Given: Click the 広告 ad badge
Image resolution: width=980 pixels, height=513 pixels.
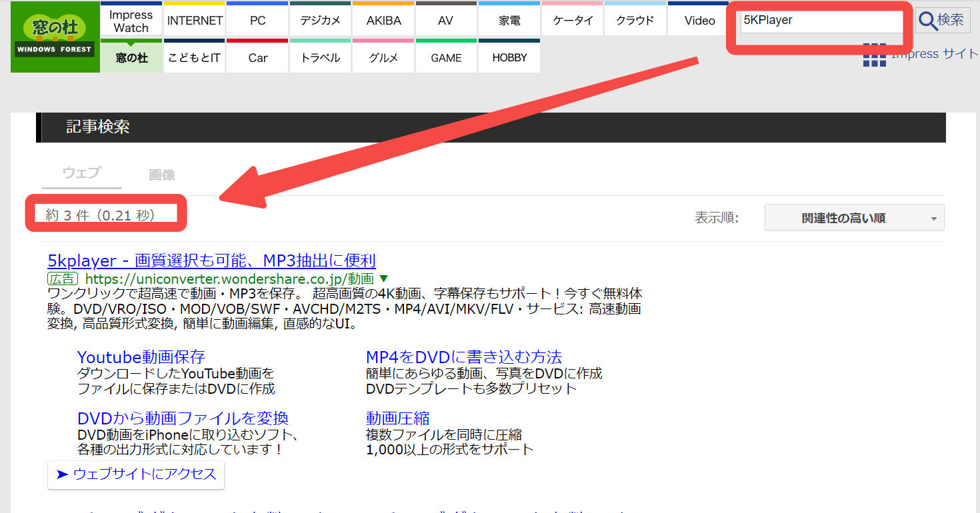Looking at the screenshot, I should coord(63,278).
